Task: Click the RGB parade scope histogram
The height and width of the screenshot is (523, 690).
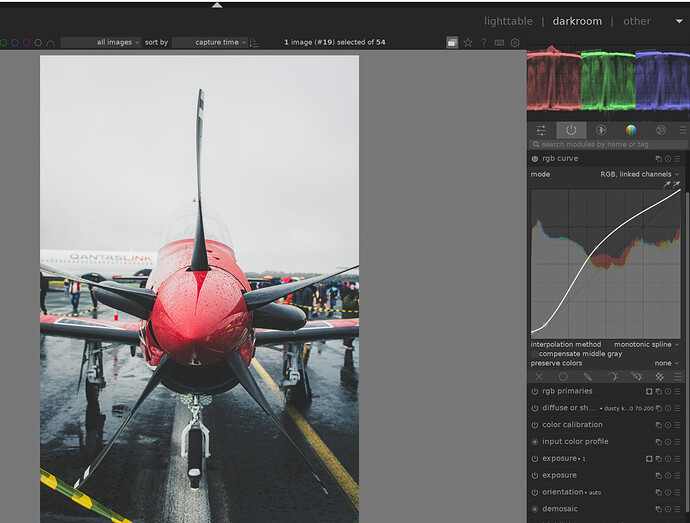Action: [x=608, y=80]
